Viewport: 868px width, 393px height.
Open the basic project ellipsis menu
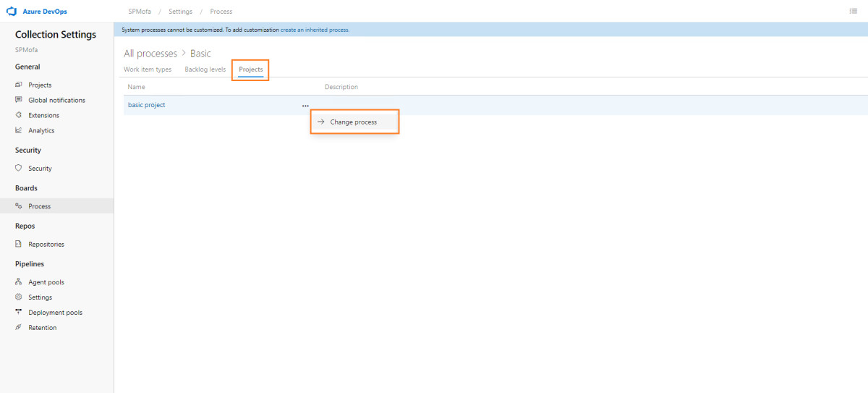[x=305, y=106]
